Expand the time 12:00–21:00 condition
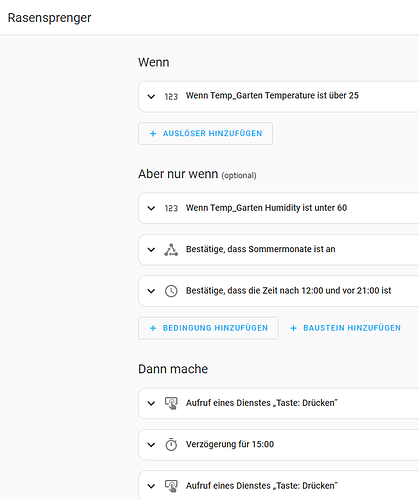The image size is (419, 500). 151,291
